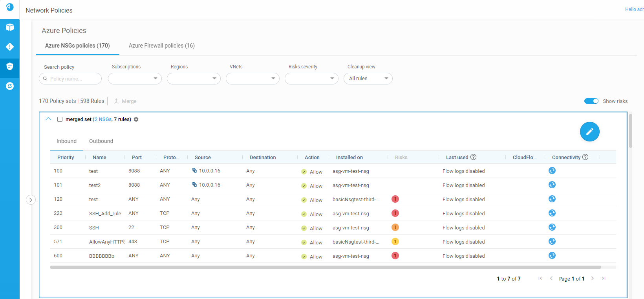Check the merged set checkbox
Image resolution: width=644 pixels, height=299 pixels.
tap(60, 119)
